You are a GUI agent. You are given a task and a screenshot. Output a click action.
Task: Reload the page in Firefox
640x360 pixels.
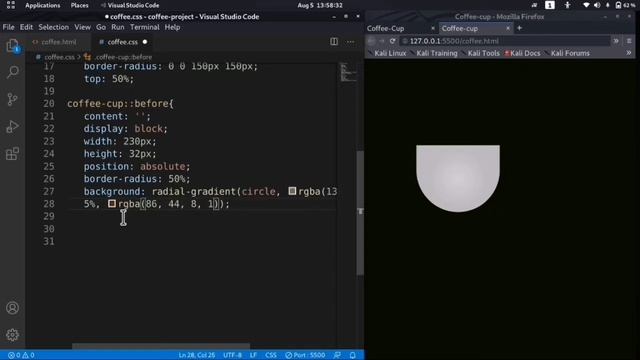pos(392,41)
